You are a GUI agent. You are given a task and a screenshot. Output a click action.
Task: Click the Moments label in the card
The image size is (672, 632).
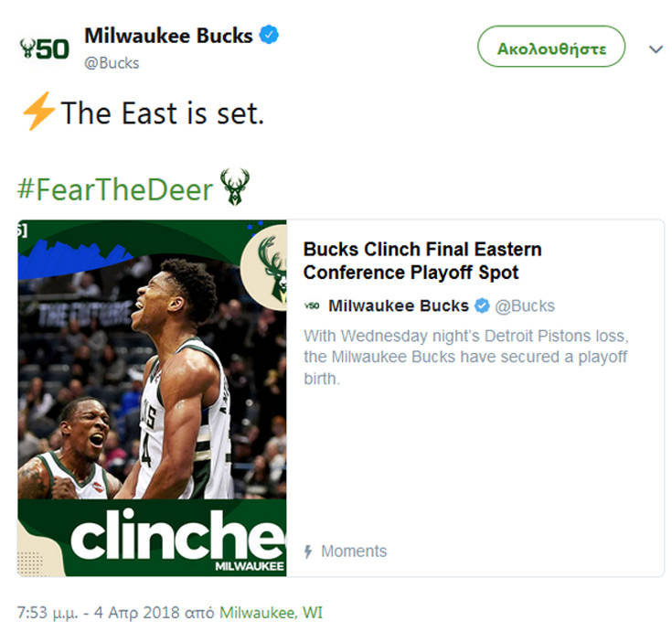[x=354, y=551]
